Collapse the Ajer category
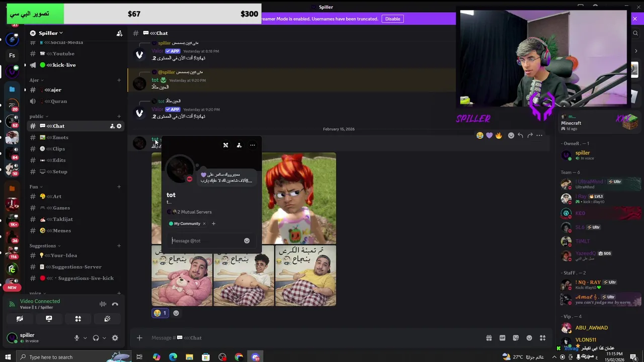This screenshot has width=644, height=362. click(36, 80)
